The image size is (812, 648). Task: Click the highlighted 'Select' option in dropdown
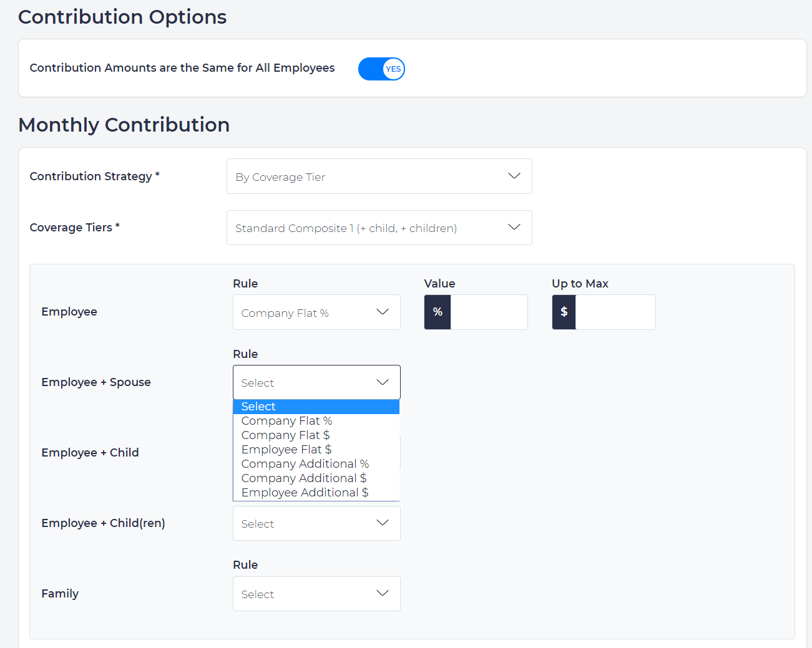click(x=258, y=406)
